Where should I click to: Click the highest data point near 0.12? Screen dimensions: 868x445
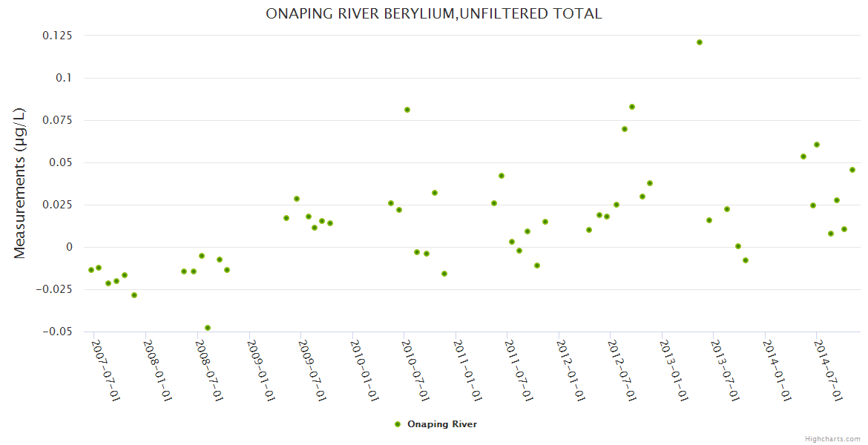pyautogui.click(x=700, y=42)
